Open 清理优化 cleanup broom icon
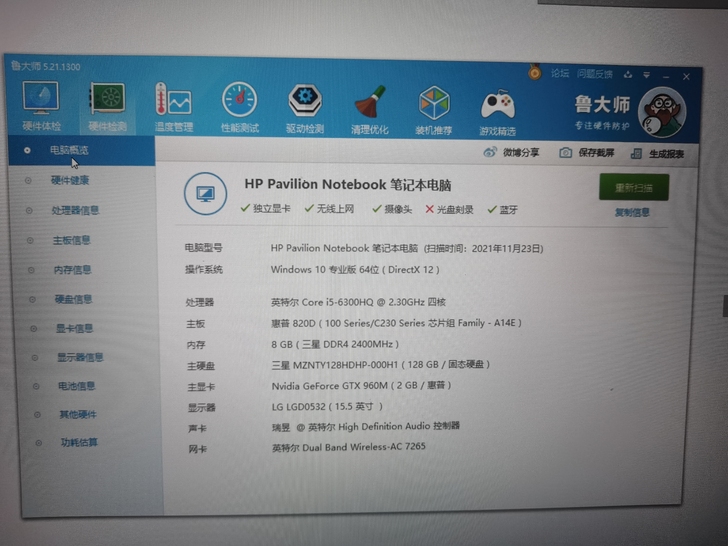 pos(370,101)
